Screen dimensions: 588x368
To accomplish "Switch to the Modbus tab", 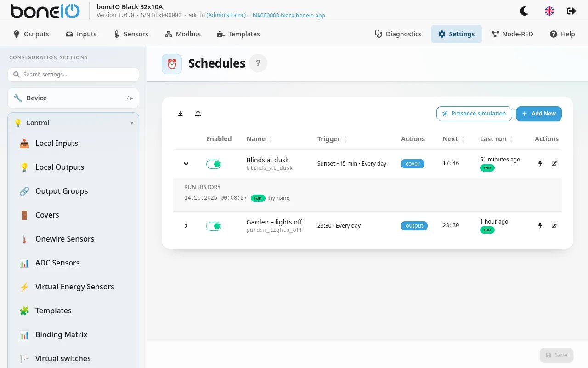I will click(183, 34).
